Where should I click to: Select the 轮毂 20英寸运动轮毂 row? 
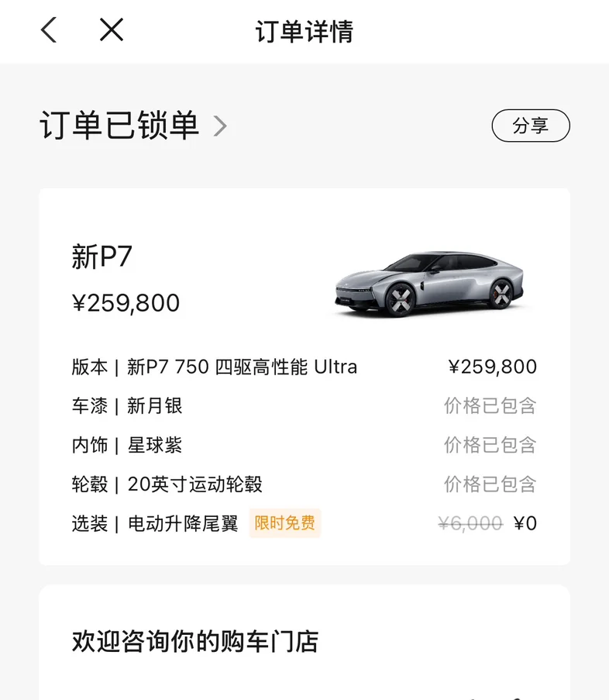click(x=304, y=484)
